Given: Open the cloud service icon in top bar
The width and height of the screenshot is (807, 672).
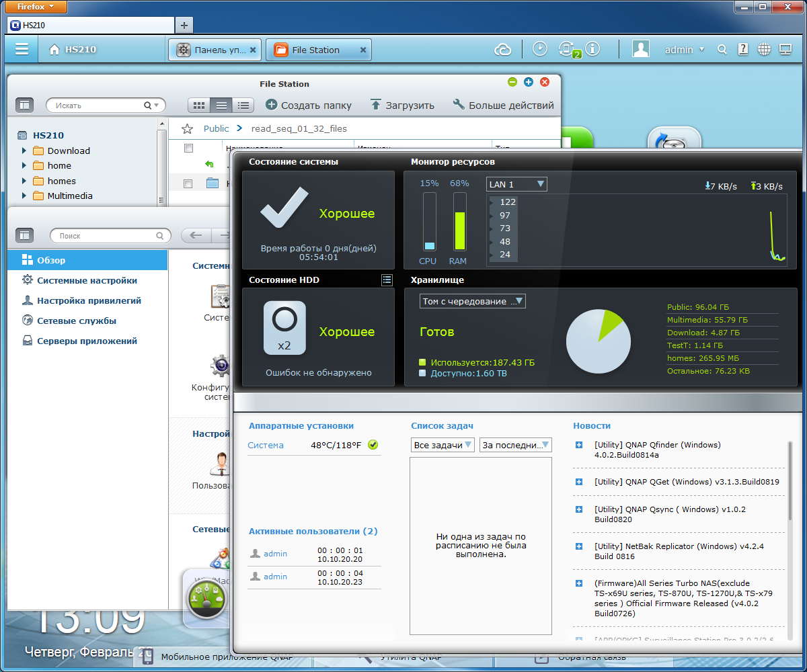Looking at the screenshot, I should coord(503,49).
